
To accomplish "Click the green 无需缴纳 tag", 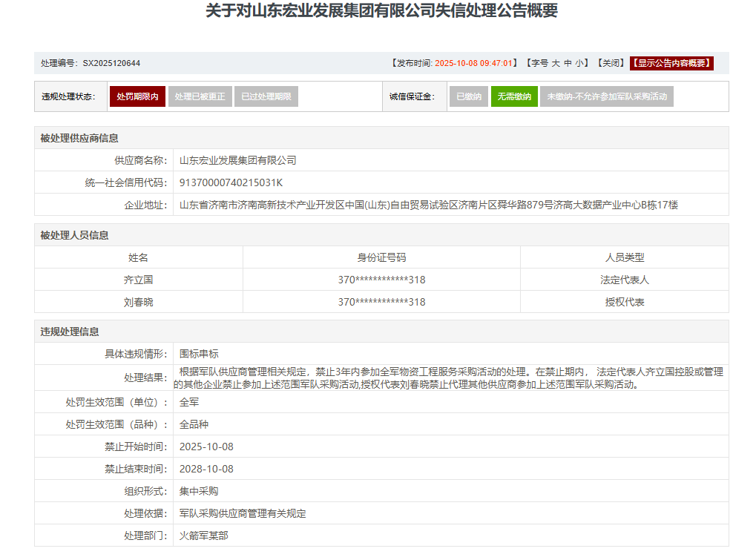I will point(514,96).
